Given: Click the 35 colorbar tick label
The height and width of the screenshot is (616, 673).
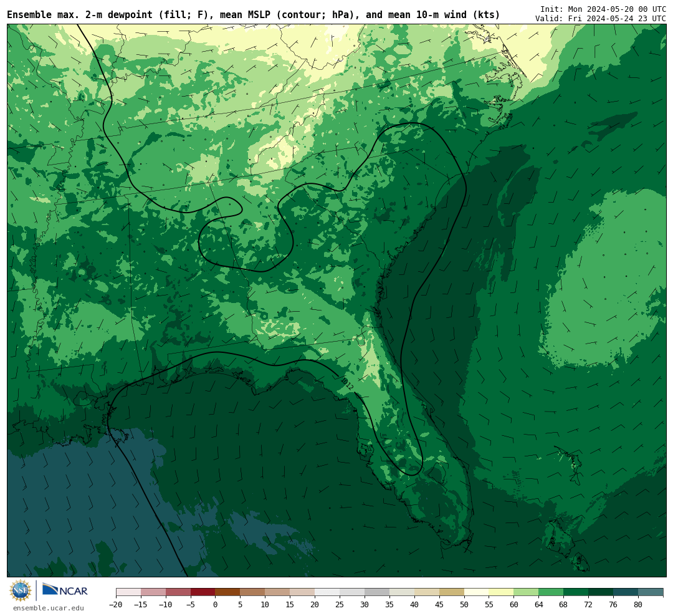Looking at the screenshot, I should (389, 605).
